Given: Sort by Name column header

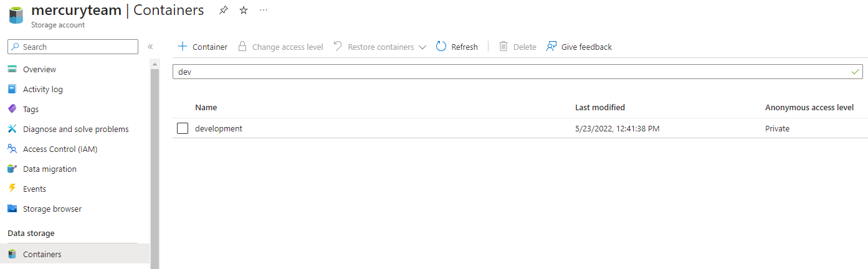Looking at the screenshot, I should (206, 107).
